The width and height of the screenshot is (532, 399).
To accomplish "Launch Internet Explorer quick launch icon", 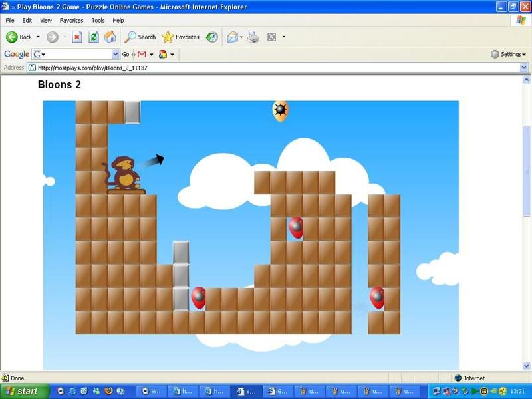I will click(x=72, y=391).
